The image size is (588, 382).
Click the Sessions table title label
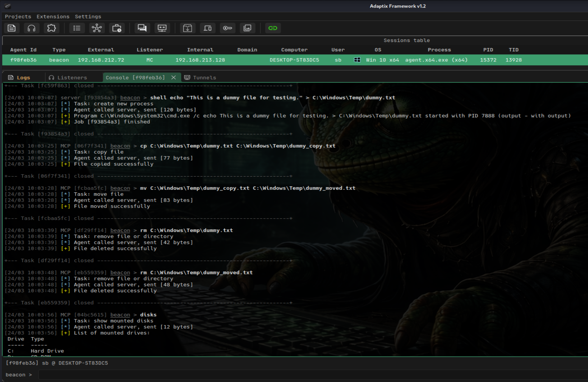[x=407, y=40]
